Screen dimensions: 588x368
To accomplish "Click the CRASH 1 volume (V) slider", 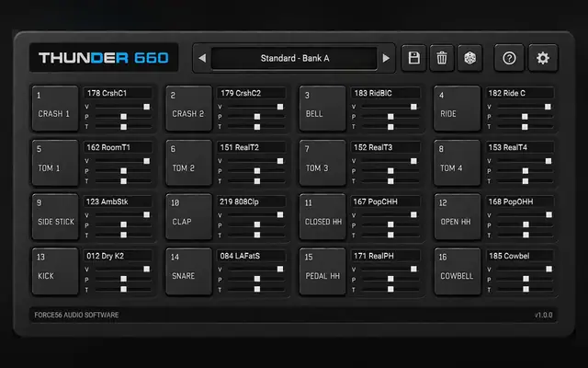I will [x=123, y=107].
